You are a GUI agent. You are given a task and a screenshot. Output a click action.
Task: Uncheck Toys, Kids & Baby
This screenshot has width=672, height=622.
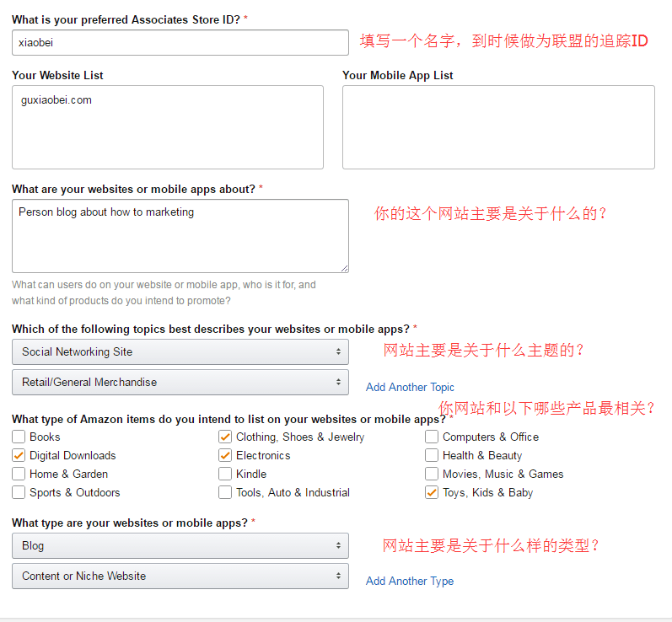pos(432,492)
